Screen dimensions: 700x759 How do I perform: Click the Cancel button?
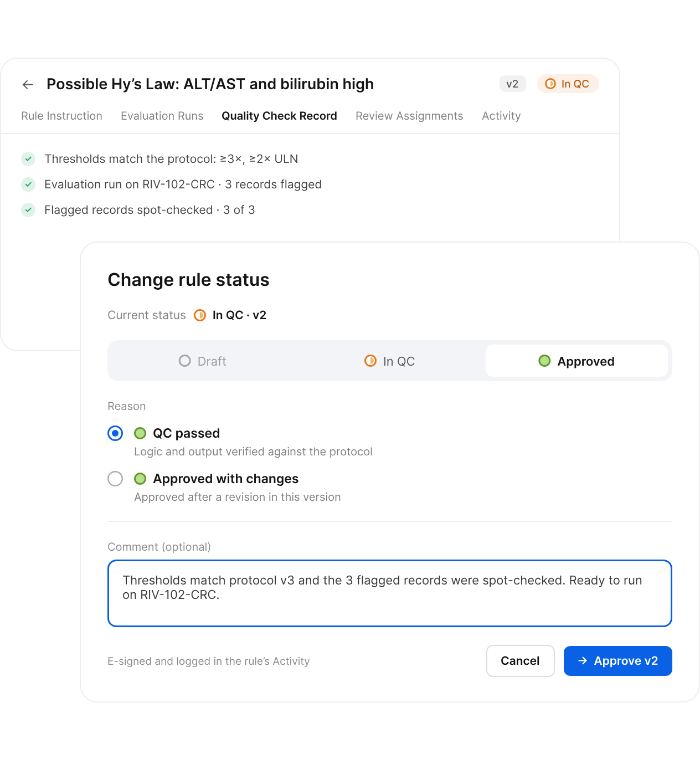tap(520, 661)
